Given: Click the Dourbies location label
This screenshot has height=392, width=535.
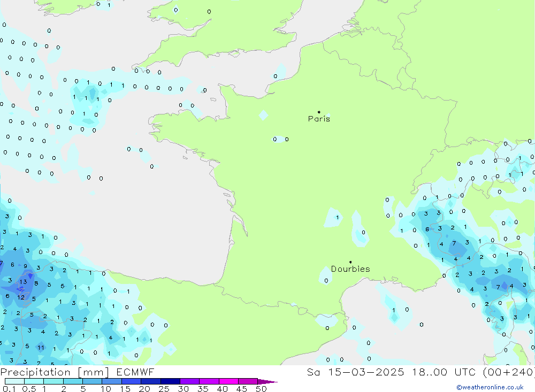Looking at the screenshot, I should (350, 269).
